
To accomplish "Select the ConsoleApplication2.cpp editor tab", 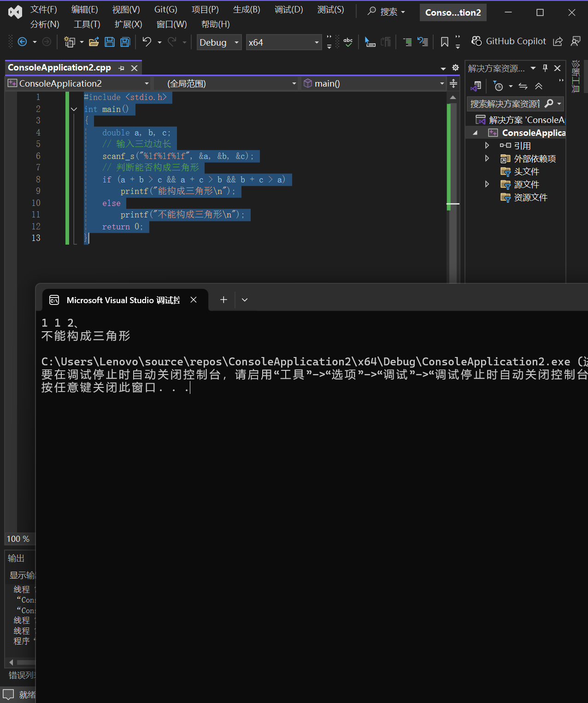I will (x=59, y=68).
